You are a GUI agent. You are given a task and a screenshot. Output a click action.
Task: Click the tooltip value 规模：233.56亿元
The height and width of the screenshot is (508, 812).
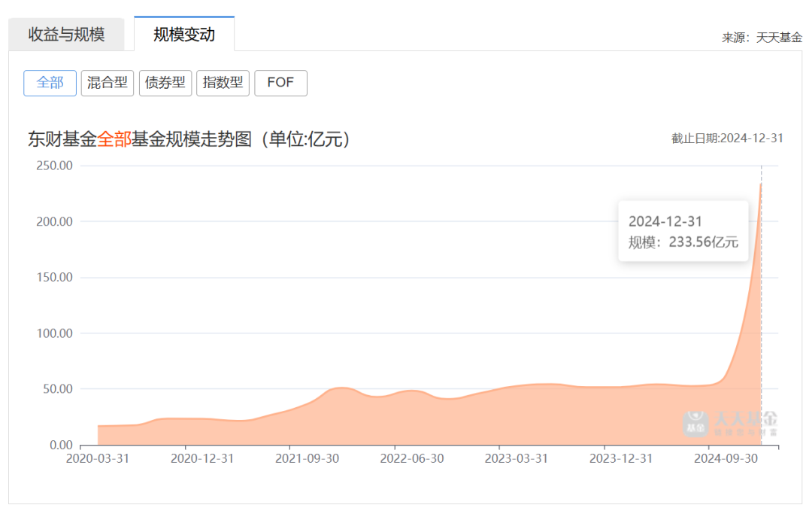tap(683, 242)
